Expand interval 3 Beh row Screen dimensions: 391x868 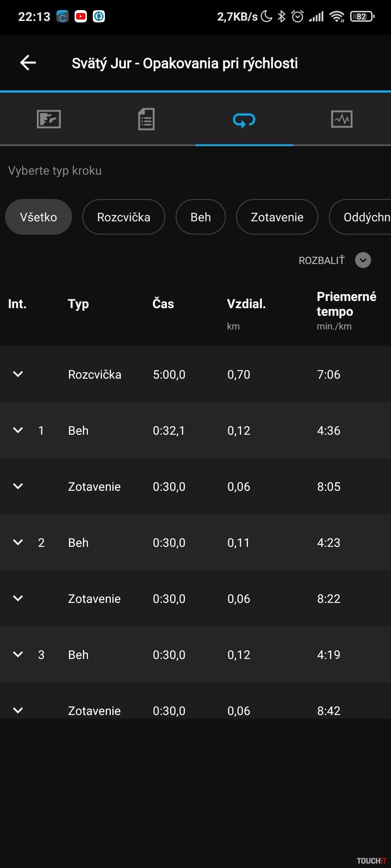click(x=18, y=654)
